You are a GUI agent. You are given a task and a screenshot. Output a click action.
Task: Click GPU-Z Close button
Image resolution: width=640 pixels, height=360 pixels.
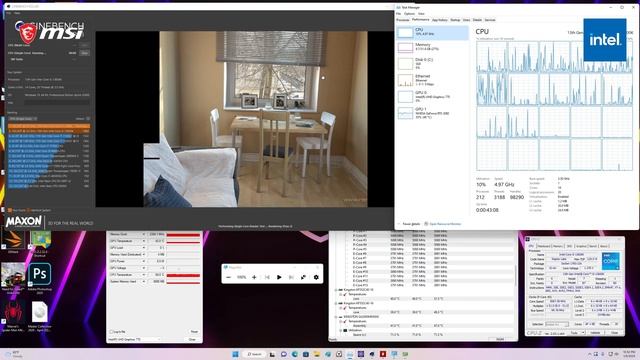pos(192,339)
